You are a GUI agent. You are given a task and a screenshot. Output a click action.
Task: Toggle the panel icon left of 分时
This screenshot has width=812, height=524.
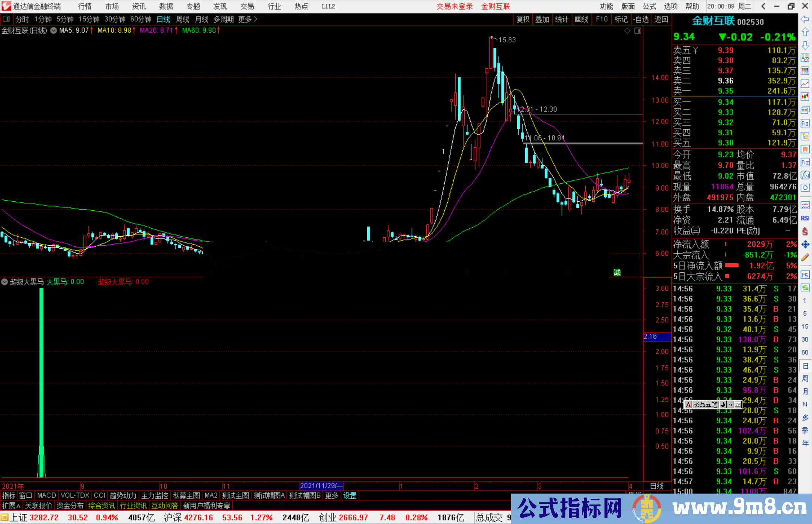point(6,19)
